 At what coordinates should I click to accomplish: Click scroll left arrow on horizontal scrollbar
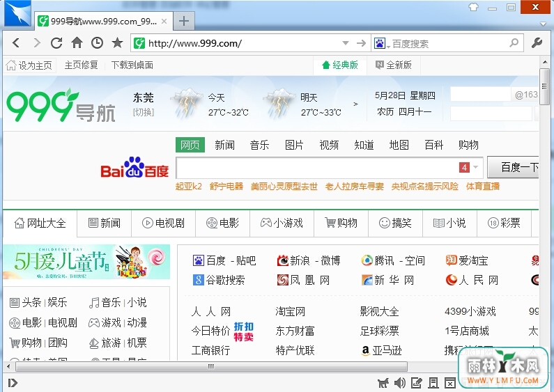click(8, 366)
